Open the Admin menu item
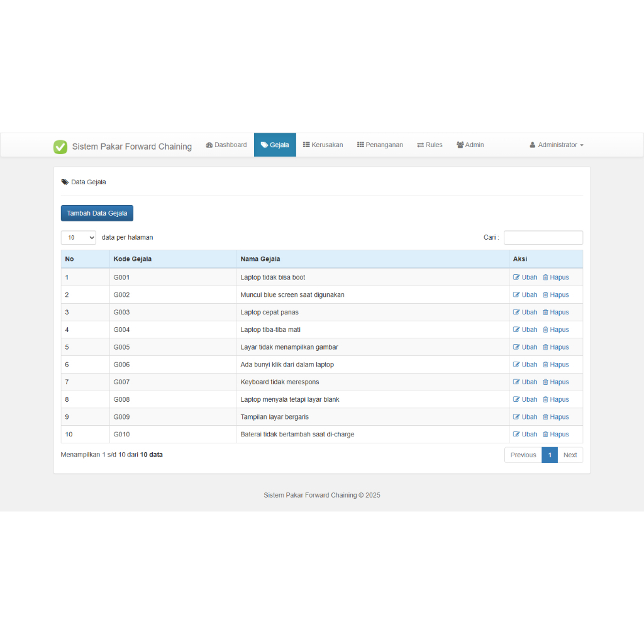Screen dimensions: 644x644 pos(470,145)
